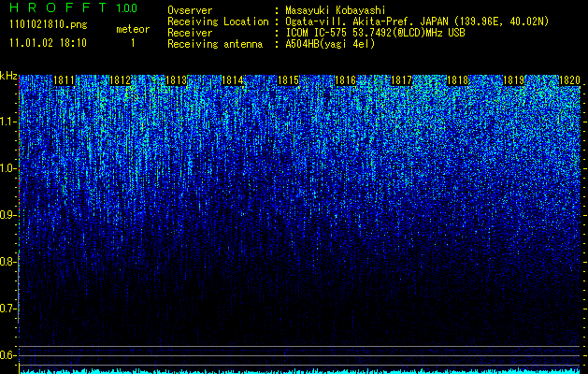Click the Ogata-vill. Akita-Pref. JAPAN location text
Viewport: 588px width, 374px height.
click(417, 22)
